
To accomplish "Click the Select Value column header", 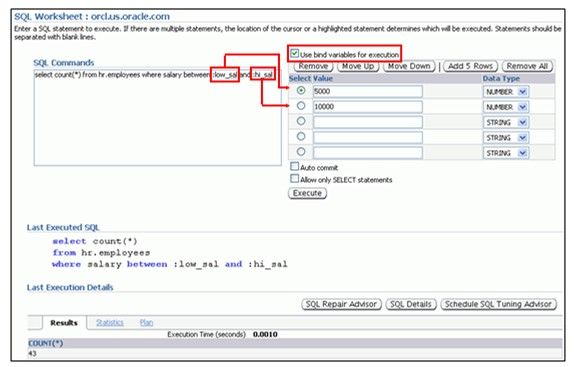I will 311,78.
